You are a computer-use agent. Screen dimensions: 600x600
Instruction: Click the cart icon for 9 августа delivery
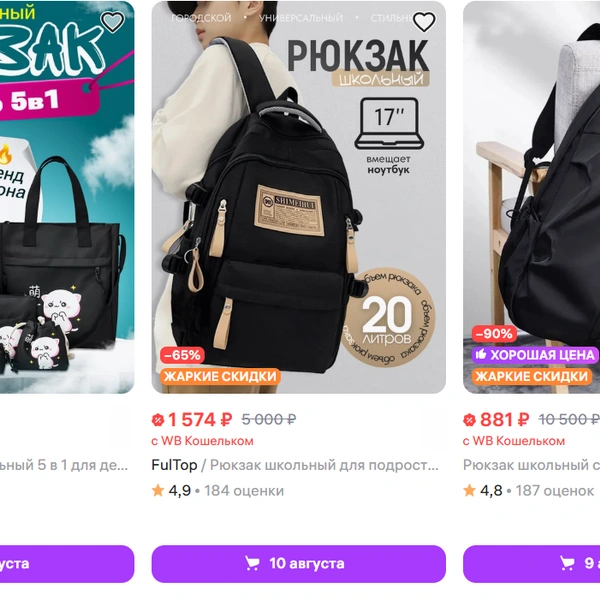click(567, 563)
